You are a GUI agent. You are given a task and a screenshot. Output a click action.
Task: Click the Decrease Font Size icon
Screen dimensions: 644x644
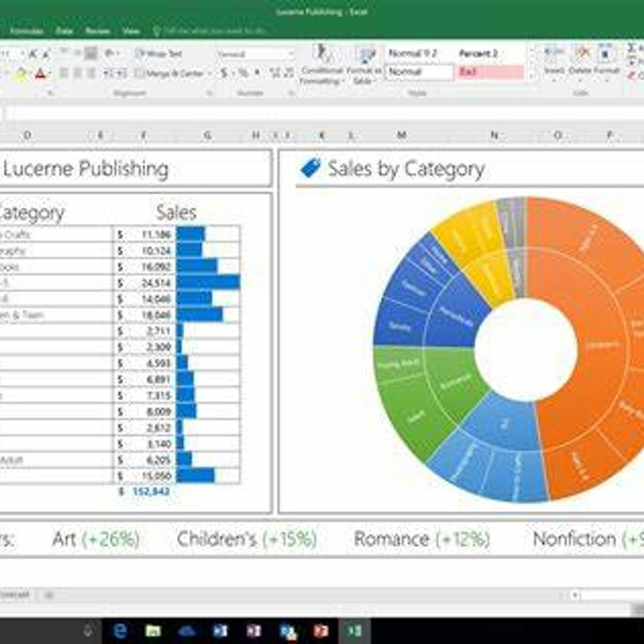[x=46, y=53]
